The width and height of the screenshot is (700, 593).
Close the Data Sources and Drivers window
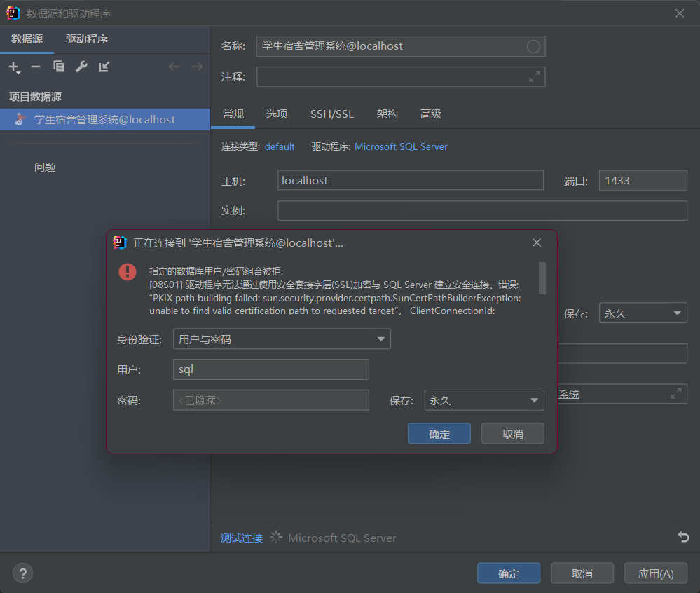tap(680, 13)
